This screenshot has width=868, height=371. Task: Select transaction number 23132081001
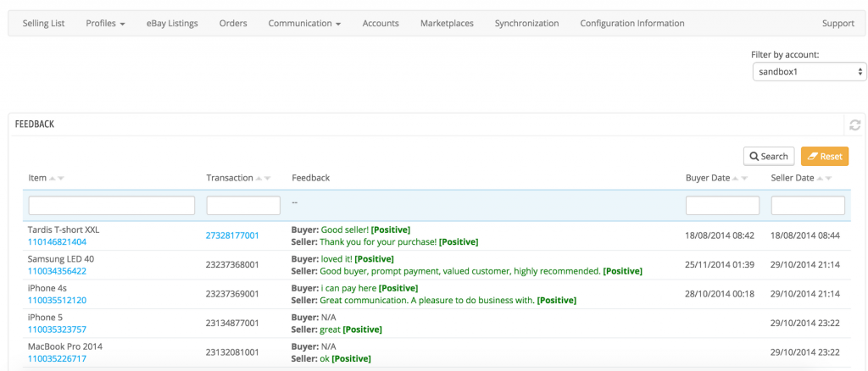(x=232, y=352)
